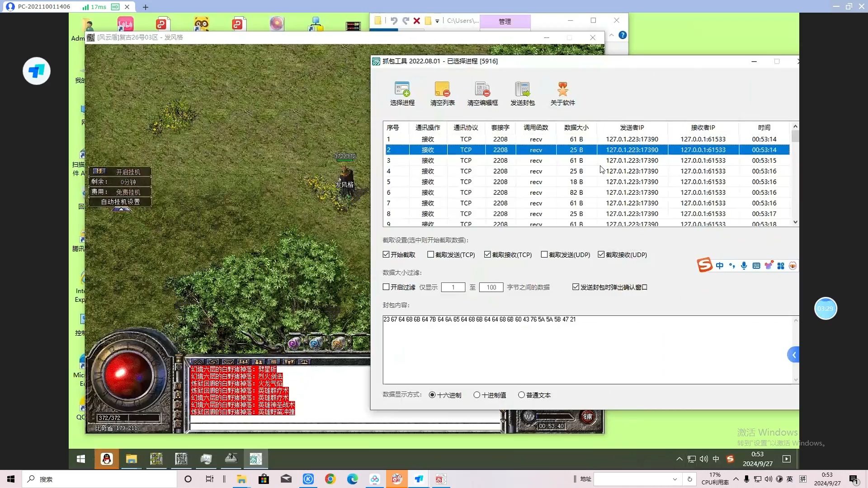The width and height of the screenshot is (868, 488).
Task: Select packet row 6 with 82 B
Action: click(x=587, y=192)
